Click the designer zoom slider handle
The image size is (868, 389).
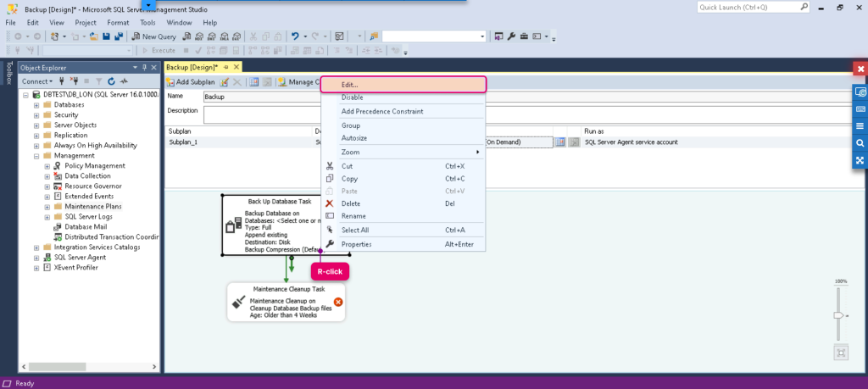tap(838, 315)
